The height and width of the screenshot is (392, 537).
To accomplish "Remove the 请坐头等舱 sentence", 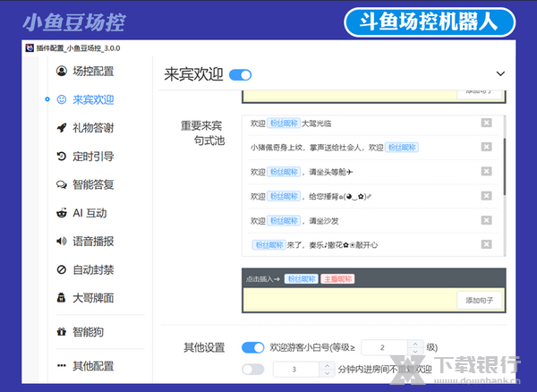I will tap(486, 171).
